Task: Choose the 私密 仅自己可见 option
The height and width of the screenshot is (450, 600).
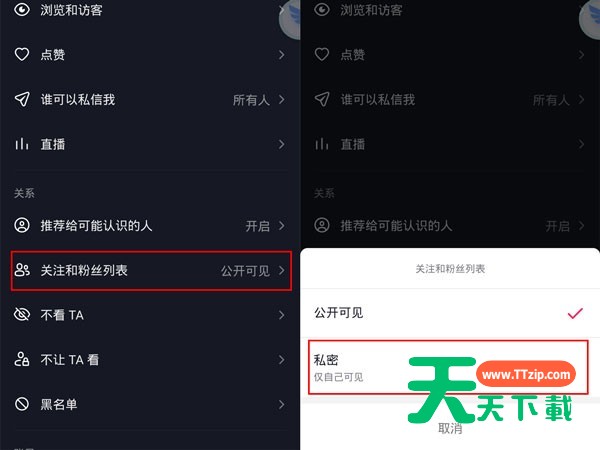Action: tap(448, 367)
